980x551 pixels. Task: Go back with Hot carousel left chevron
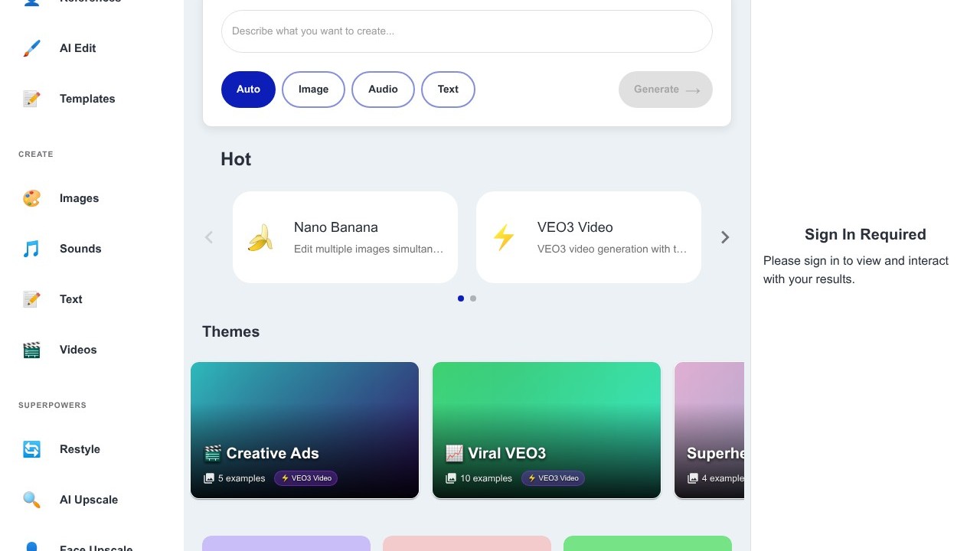pos(208,237)
